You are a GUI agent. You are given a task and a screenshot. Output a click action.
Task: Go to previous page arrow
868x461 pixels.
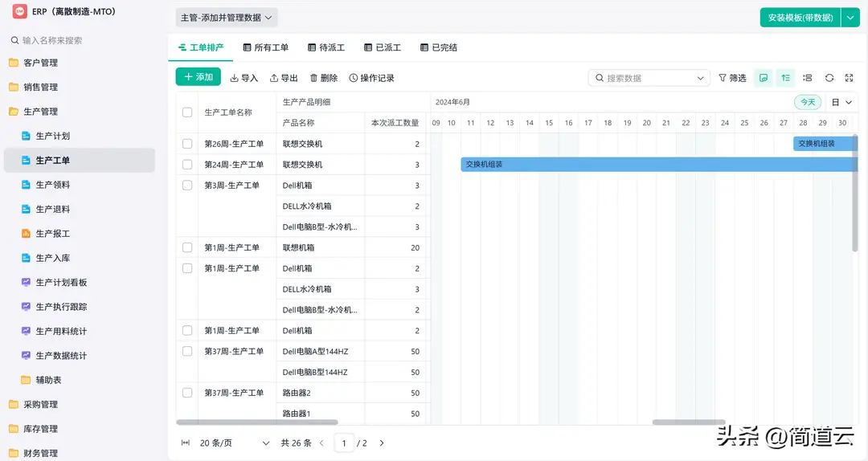coord(321,443)
